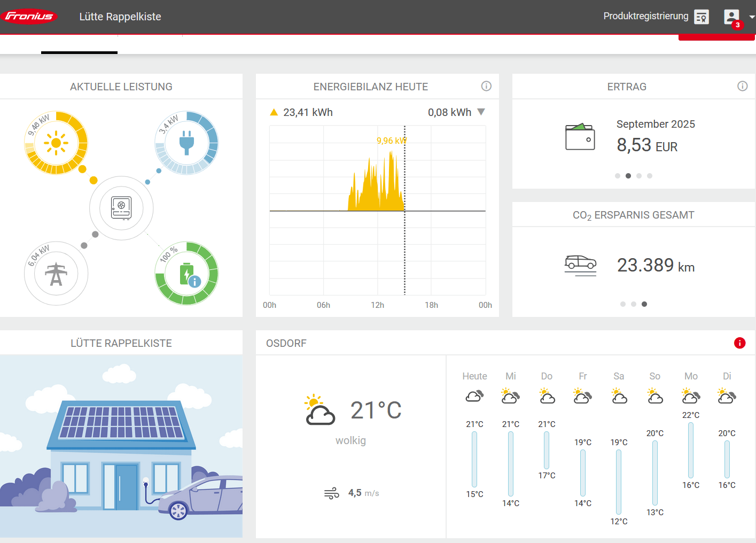This screenshot has width=756, height=543.
Task: Click the inverter icon in center
Action: (x=121, y=208)
